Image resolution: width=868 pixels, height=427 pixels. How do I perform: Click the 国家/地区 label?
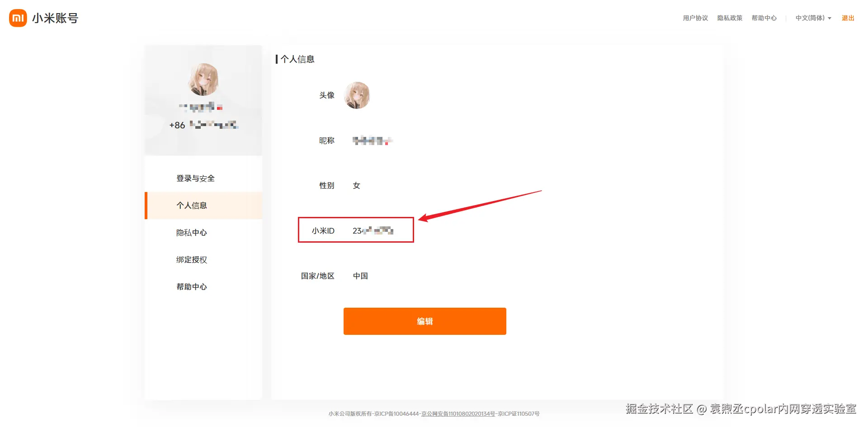point(318,276)
